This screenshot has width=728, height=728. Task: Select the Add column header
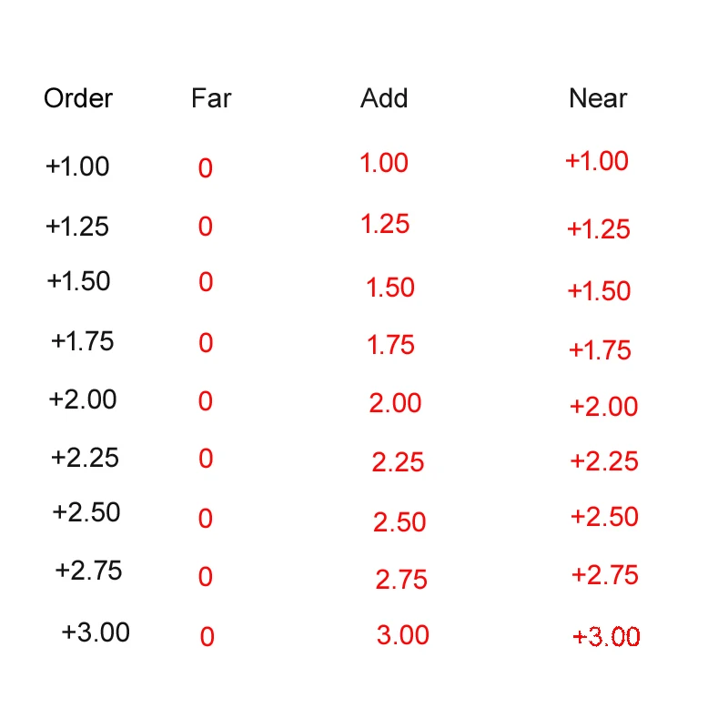pyautogui.click(x=384, y=98)
